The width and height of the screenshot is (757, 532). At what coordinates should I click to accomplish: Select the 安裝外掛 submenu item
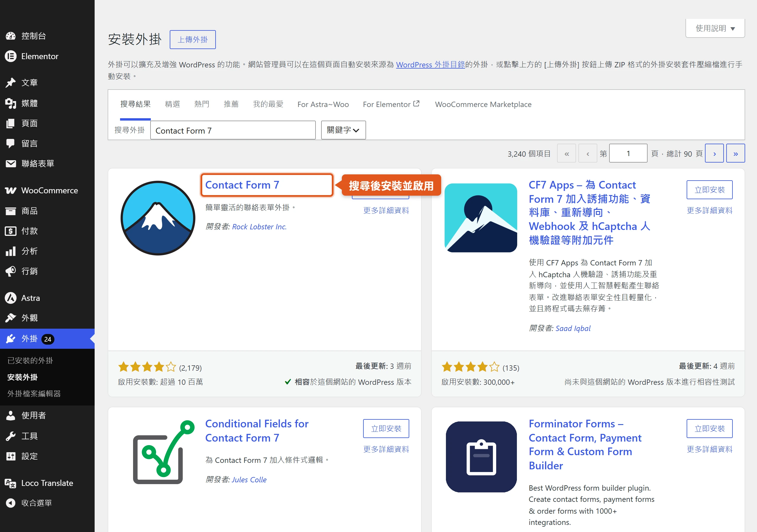[x=22, y=377]
